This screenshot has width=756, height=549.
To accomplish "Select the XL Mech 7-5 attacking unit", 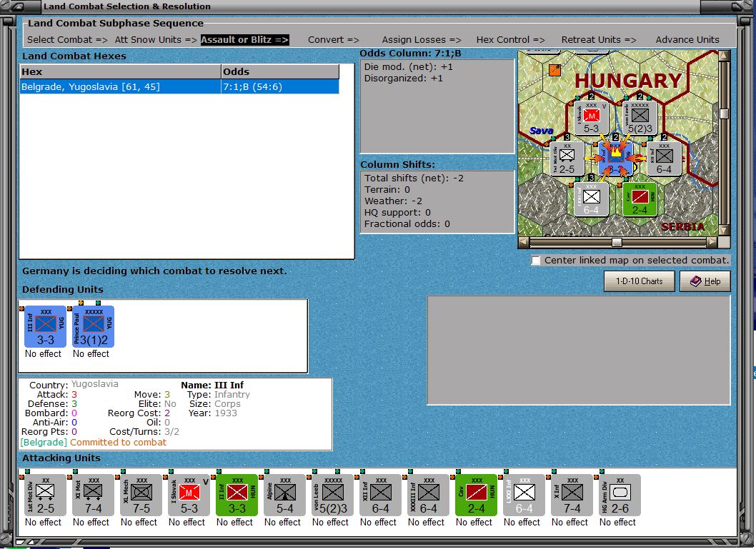I will click(141, 495).
